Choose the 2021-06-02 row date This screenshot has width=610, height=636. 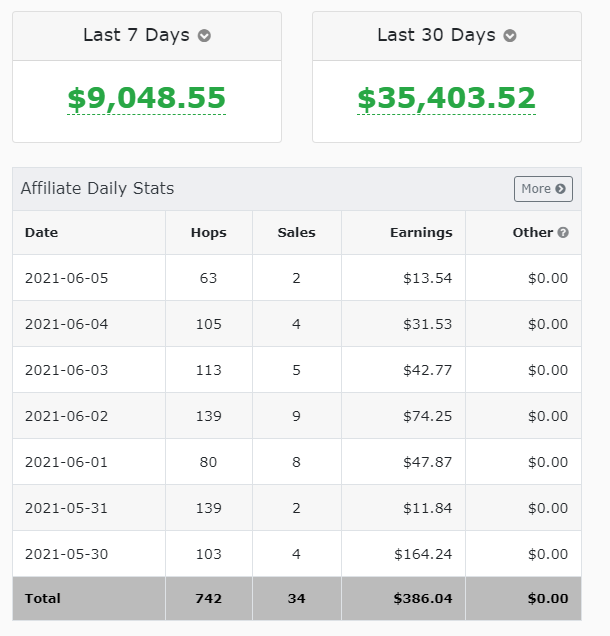tap(66, 416)
